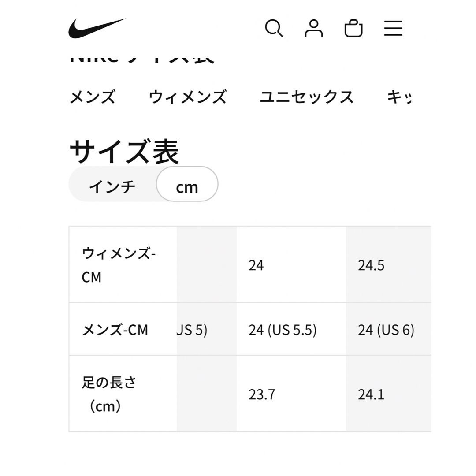476x476 pixels.
Task: Click the サイズ表 heading
Action: pyautogui.click(x=124, y=152)
